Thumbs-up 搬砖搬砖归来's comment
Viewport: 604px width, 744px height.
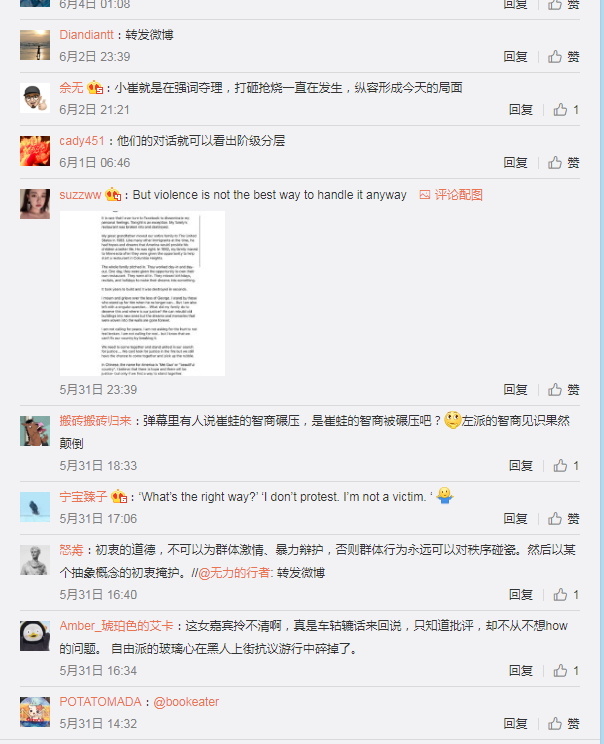[x=566, y=465]
